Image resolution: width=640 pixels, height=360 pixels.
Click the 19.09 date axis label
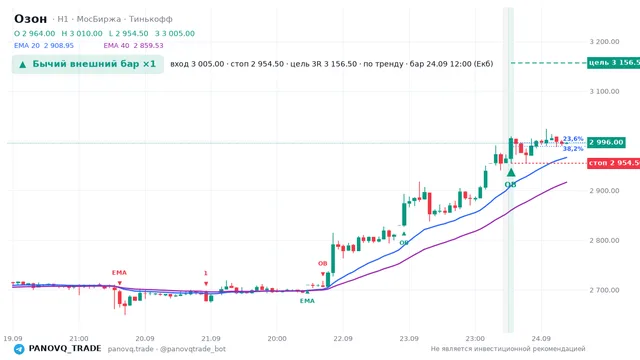click(13, 339)
